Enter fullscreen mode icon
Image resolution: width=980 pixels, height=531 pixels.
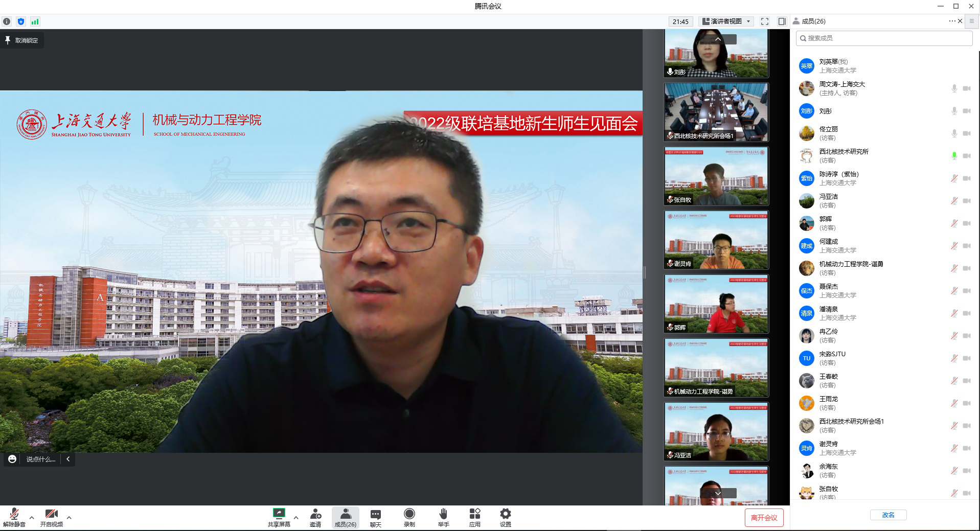(x=764, y=21)
